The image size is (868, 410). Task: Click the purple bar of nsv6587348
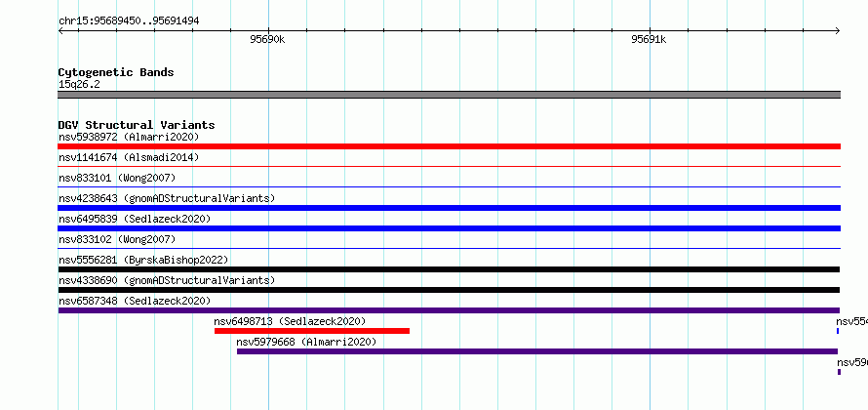pos(449,310)
